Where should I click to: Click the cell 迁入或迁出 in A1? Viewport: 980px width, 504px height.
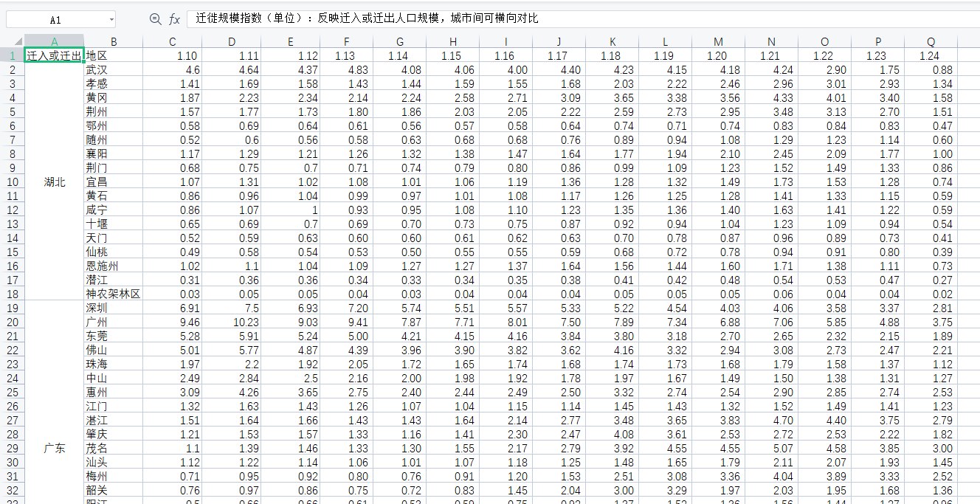(x=54, y=55)
